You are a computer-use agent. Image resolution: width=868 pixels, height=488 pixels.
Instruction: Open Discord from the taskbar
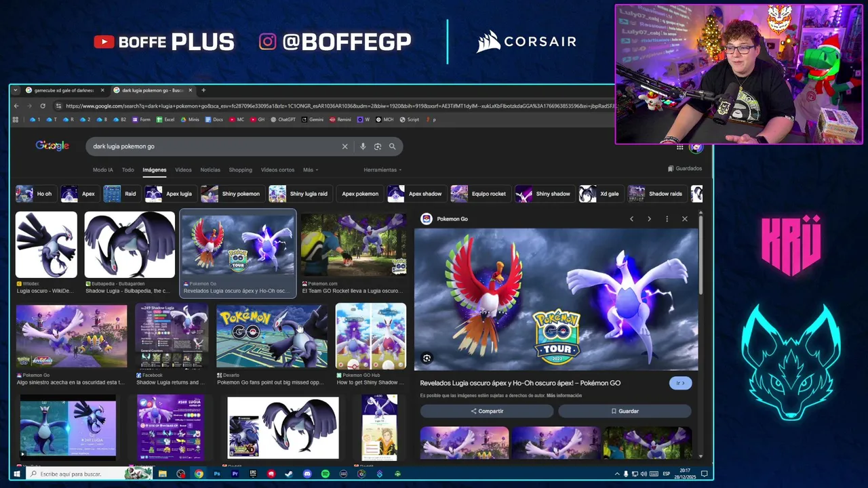307,474
